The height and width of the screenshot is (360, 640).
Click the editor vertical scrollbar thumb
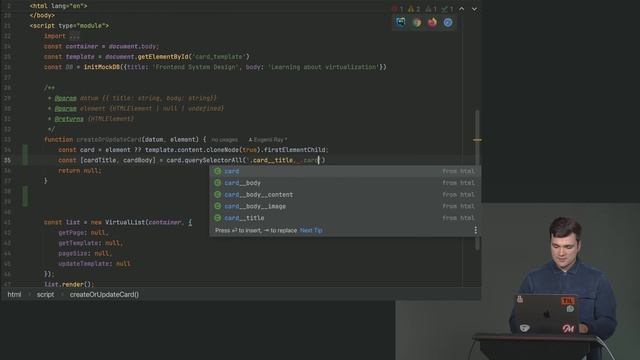(477, 180)
